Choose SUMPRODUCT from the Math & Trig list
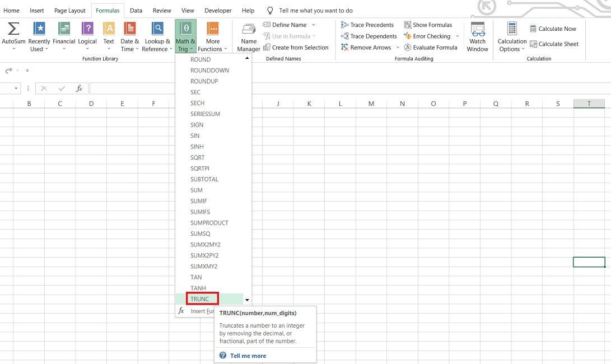 pyautogui.click(x=209, y=223)
